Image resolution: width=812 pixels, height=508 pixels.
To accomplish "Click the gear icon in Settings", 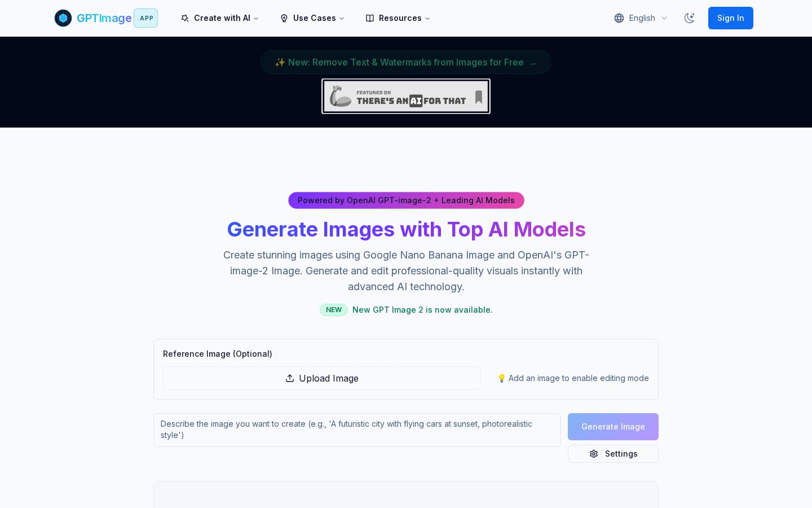I will tap(594, 454).
